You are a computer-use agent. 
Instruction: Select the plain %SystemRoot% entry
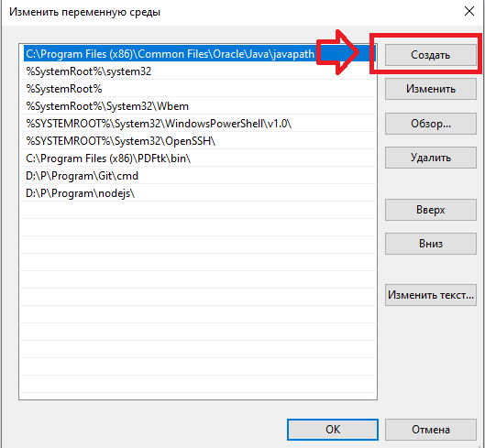tap(198, 89)
